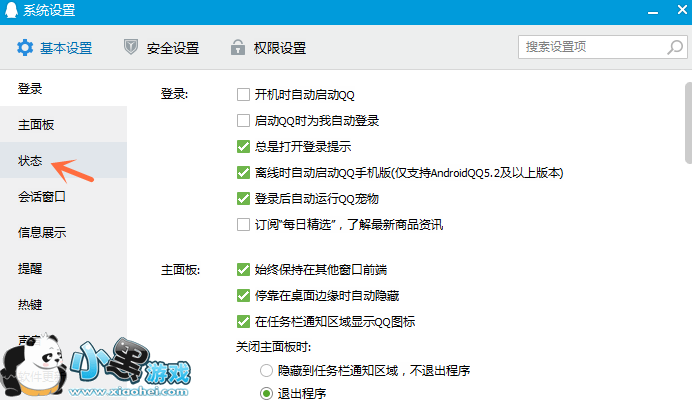
Task: Switch to the 安全设置 tab label
Action: [173, 48]
